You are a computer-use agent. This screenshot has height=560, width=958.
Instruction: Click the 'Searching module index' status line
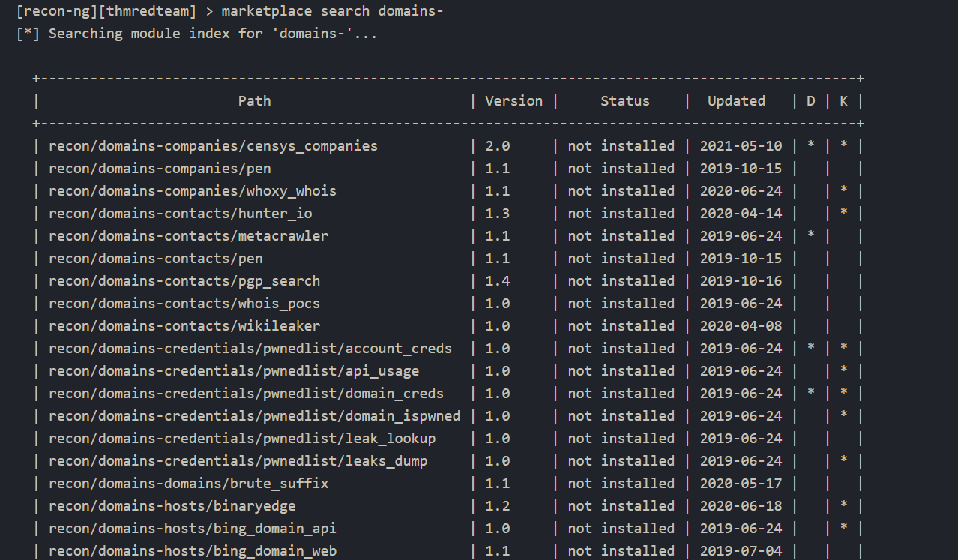tap(196, 34)
